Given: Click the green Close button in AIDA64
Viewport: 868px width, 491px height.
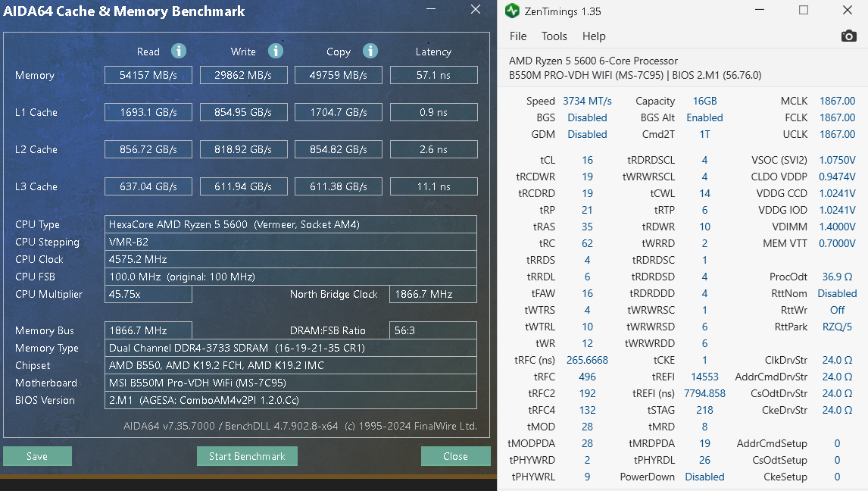Looking at the screenshot, I should coord(456,456).
